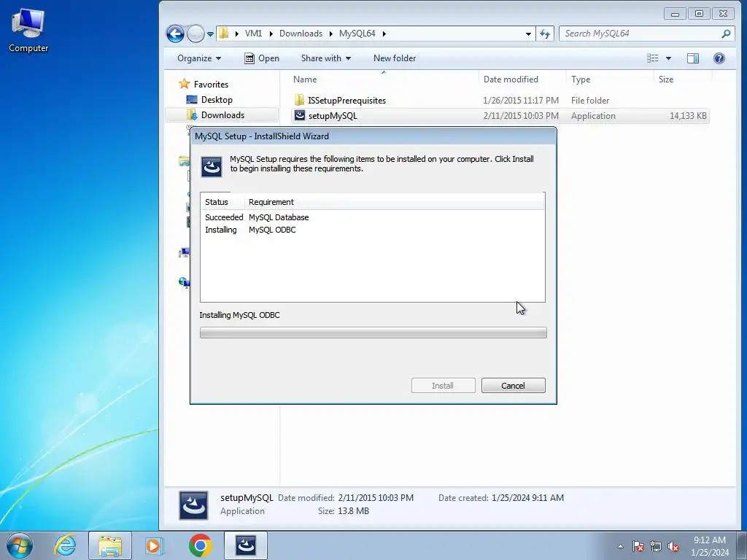Click the InstallShield wizard icon in dialog
The width and height of the screenshot is (747, 560).
[x=212, y=167]
